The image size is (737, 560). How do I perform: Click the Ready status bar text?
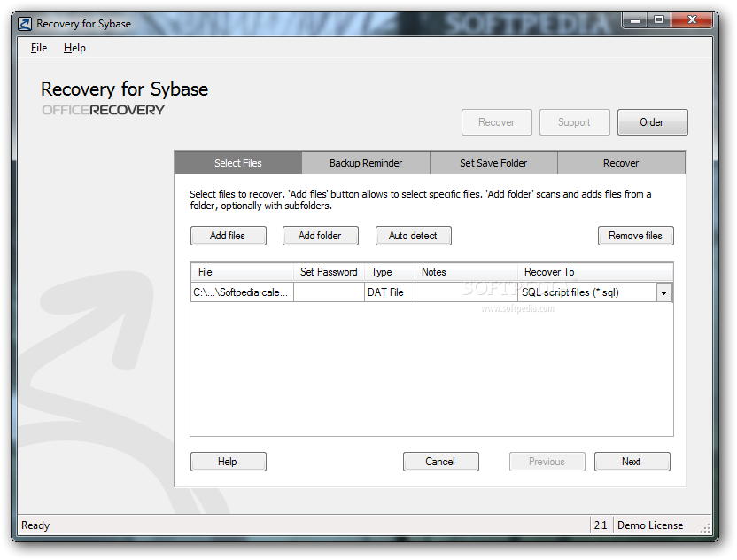click(x=35, y=525)
